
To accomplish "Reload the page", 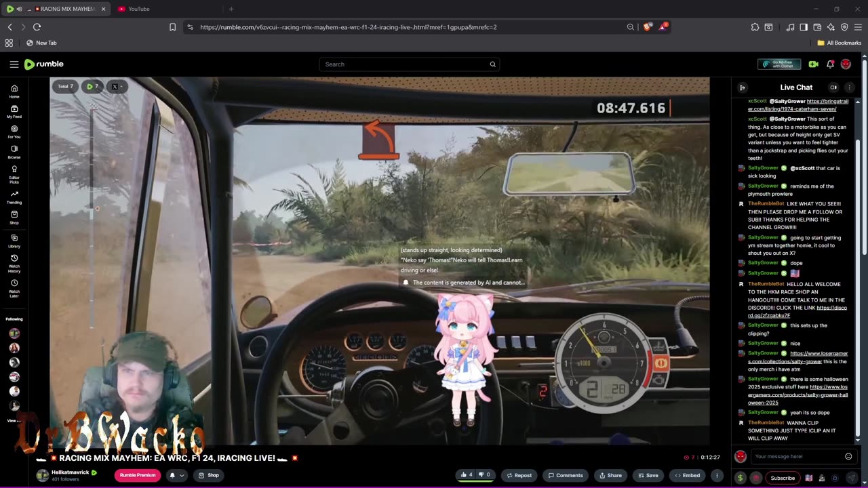I will (37, 27).
